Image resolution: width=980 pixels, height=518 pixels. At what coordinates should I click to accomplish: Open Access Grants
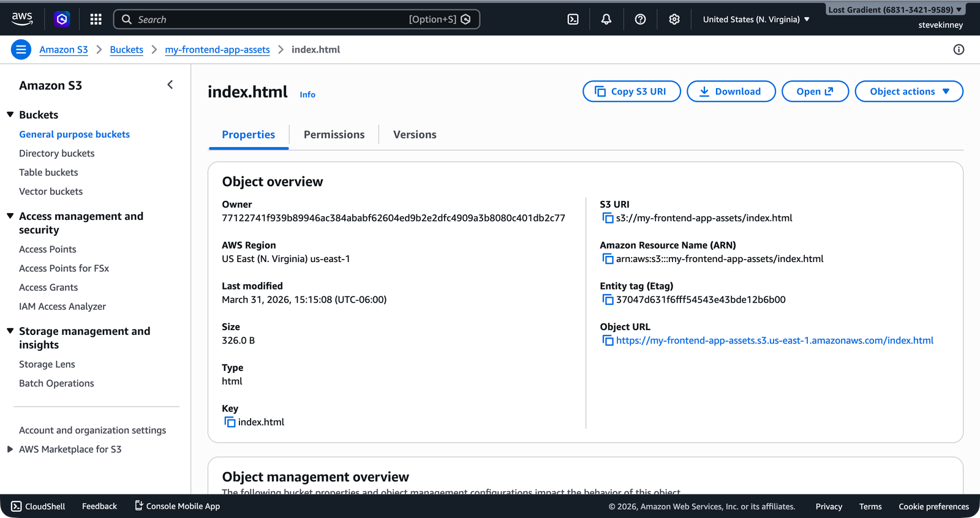48,287
